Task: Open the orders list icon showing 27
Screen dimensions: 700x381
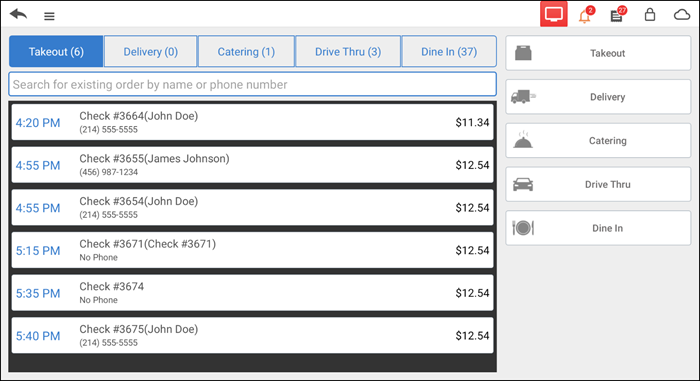Action: click(x=618, y=15)
